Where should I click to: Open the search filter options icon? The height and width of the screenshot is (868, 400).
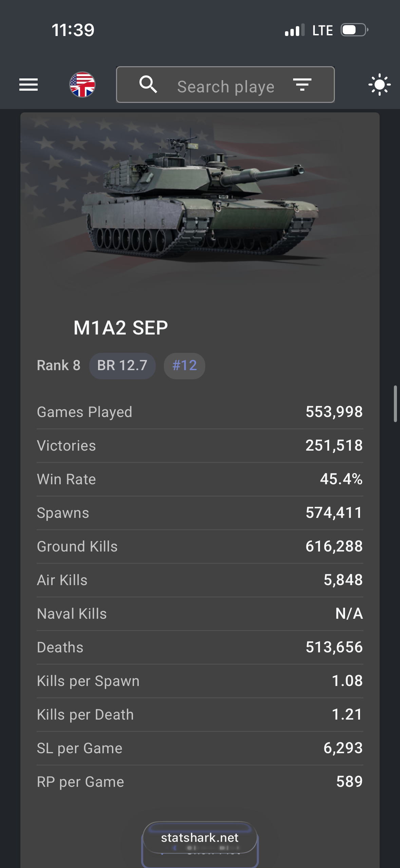302,85
